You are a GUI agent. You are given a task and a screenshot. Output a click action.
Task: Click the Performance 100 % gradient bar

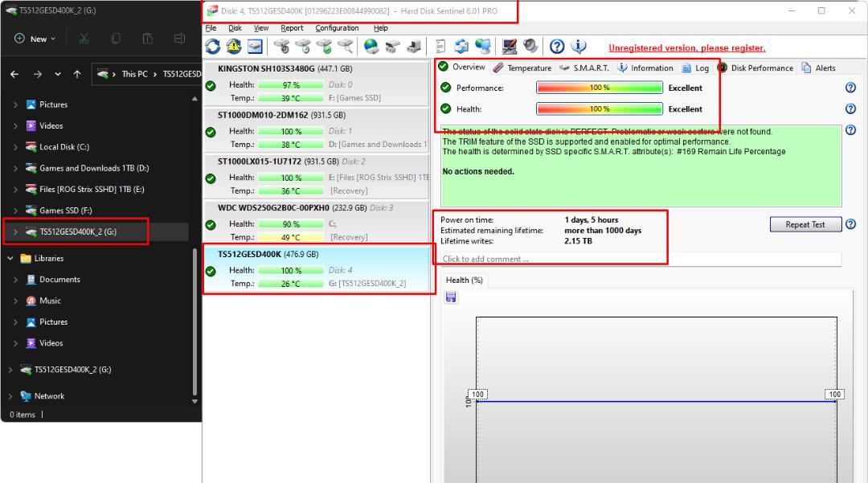pyautogui.click(x=599, y=88)
